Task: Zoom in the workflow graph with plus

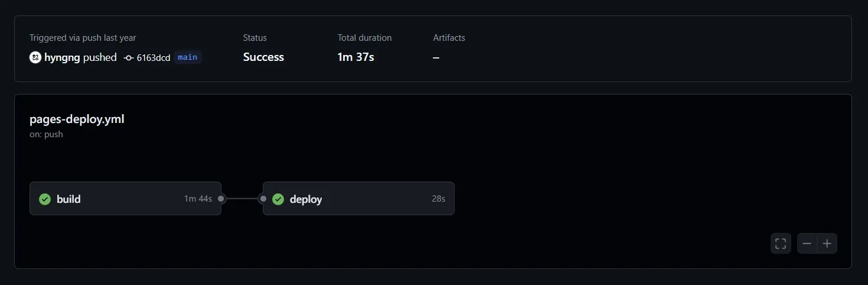Action: [827, 244]
